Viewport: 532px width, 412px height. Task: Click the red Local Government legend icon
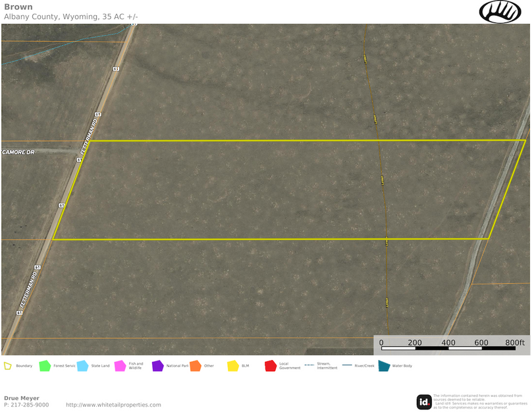click(270, 366)
